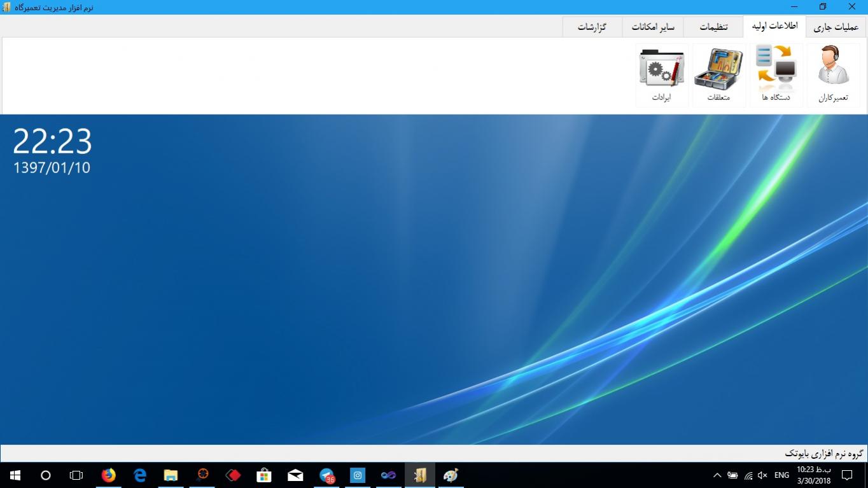
Task: Open the ایرادات (faults) icon
Action: click(661, 74)
